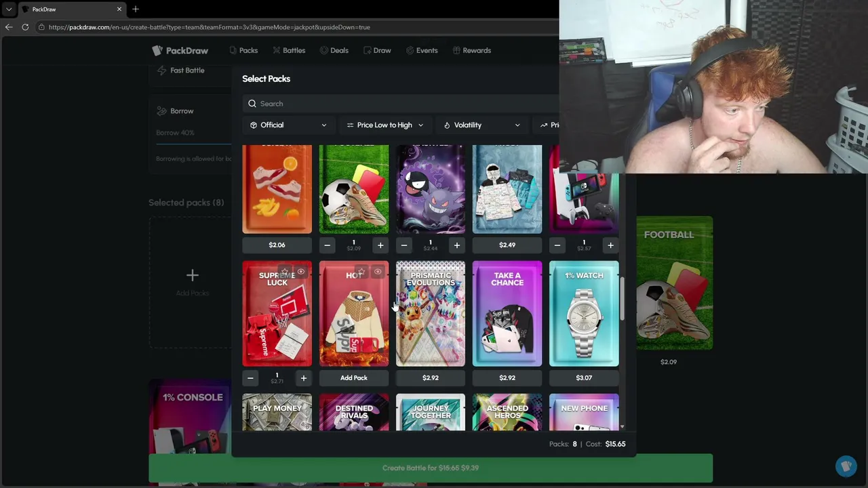Click Add Pack under the Hot pack
The width and height of the screenshot is (868, 488).
pos(354,378)
